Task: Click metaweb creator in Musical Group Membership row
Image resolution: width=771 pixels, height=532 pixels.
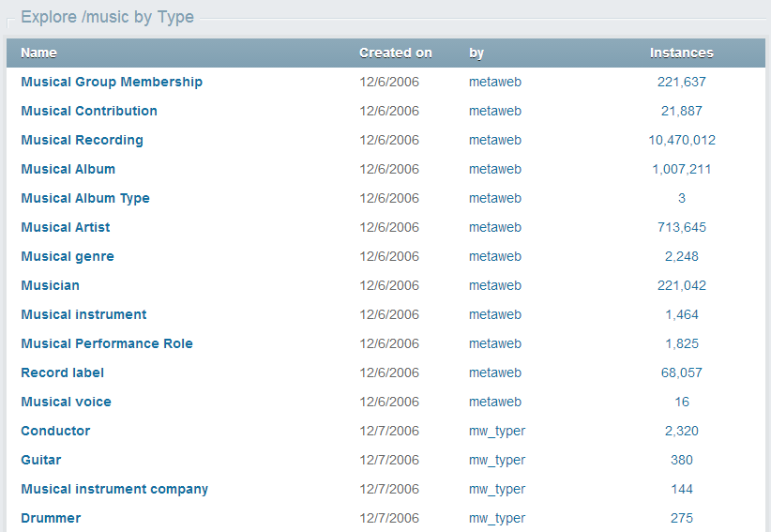Action: [495, 82]
